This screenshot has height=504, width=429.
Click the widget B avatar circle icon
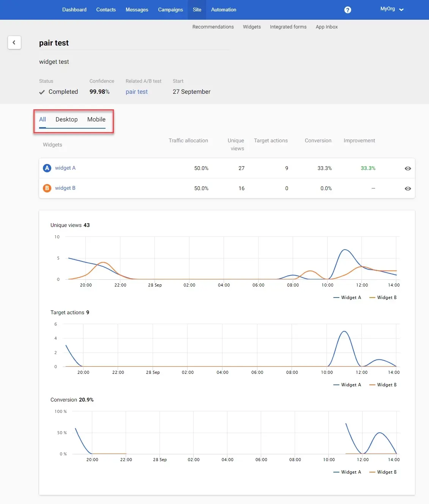pos(47,188)
